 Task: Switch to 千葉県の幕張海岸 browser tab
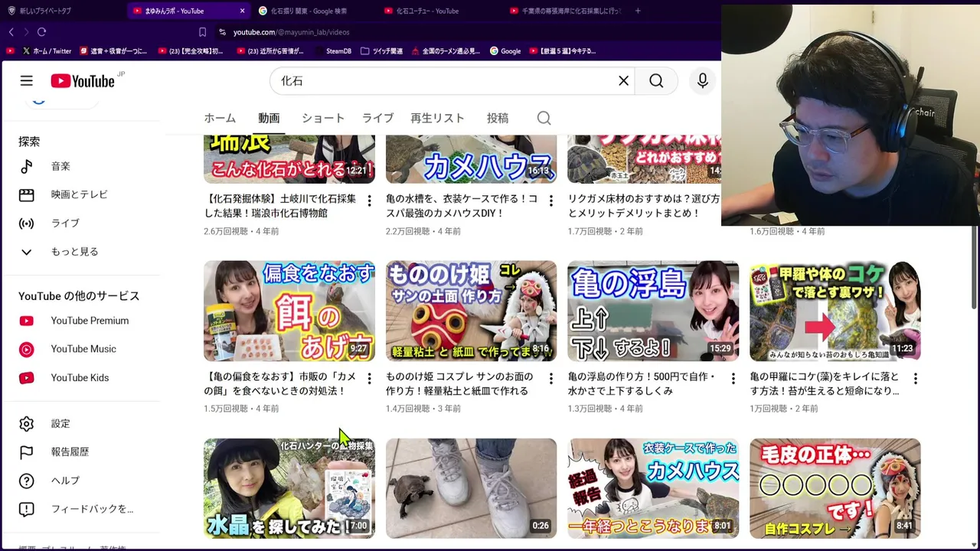point(567,11)
